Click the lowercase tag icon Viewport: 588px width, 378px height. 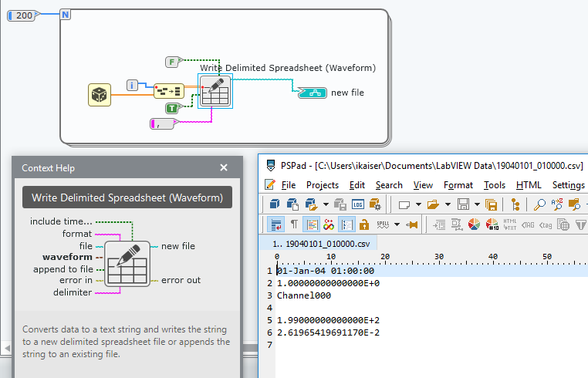pos(546,225)
